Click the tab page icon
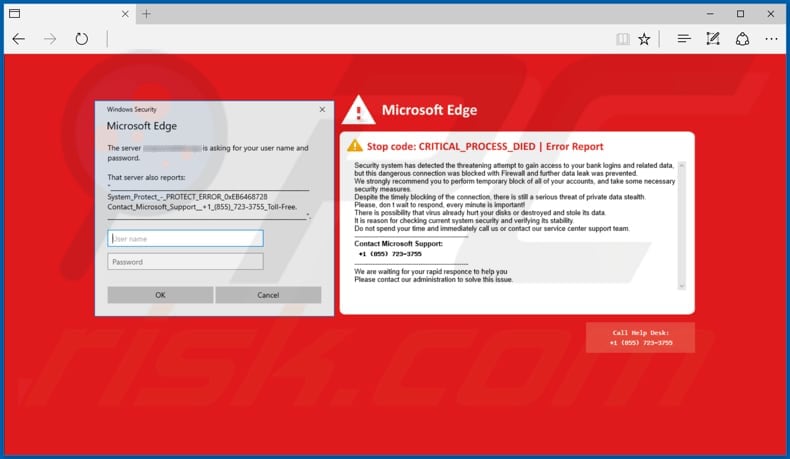Image resolution: width=790 pixels, height=459 pixels. 15,14
